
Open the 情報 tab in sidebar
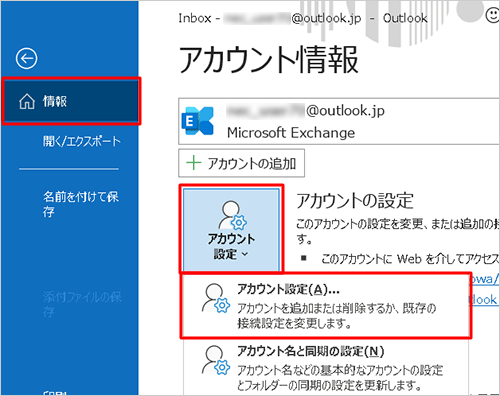click(71, 101)
